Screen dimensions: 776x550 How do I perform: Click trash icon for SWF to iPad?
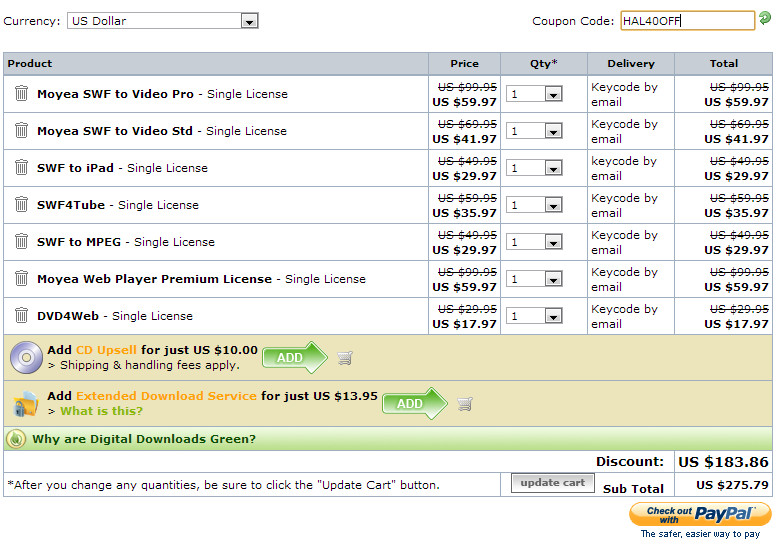point(21,167)
